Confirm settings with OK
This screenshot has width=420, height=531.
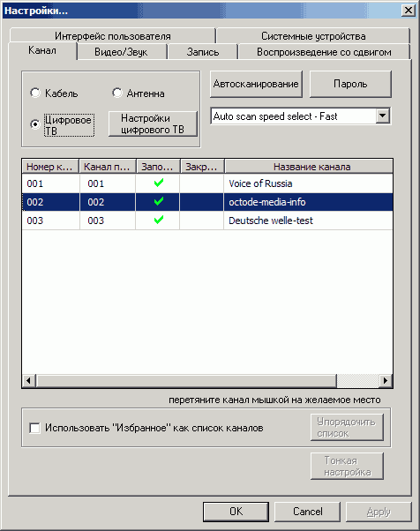236,512
